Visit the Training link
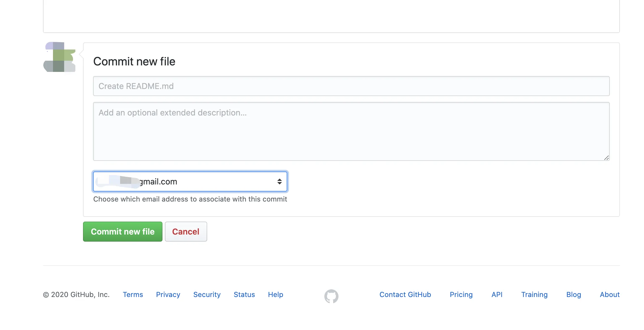Viewport: 644px width, 330px height. point(534,295)
